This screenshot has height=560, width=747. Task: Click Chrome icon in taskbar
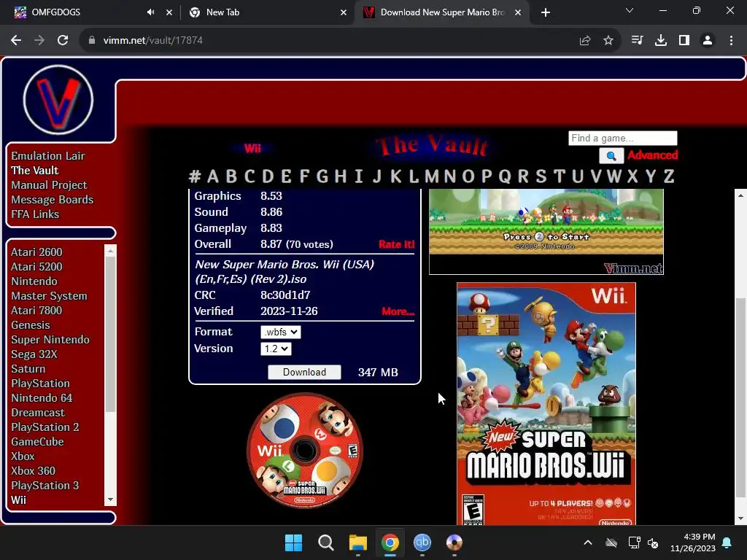pos(390,542)
